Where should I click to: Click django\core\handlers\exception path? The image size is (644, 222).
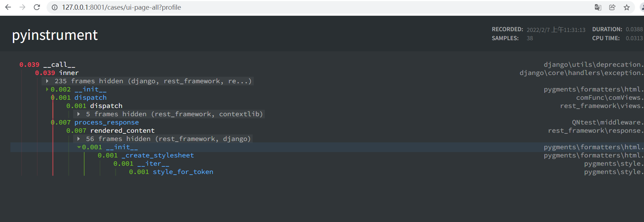(x=582, y=73)
